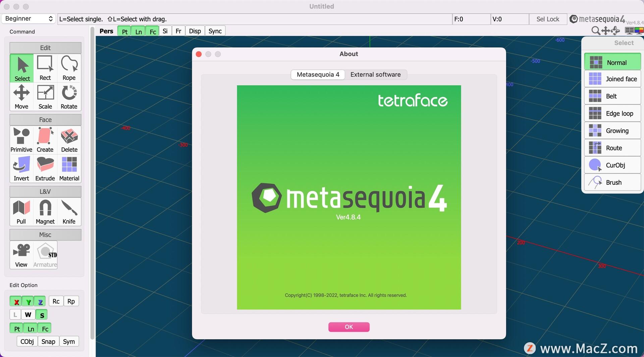Choose the Create face tool
This screenshot has width=644, height=357.
coord(45,140)
